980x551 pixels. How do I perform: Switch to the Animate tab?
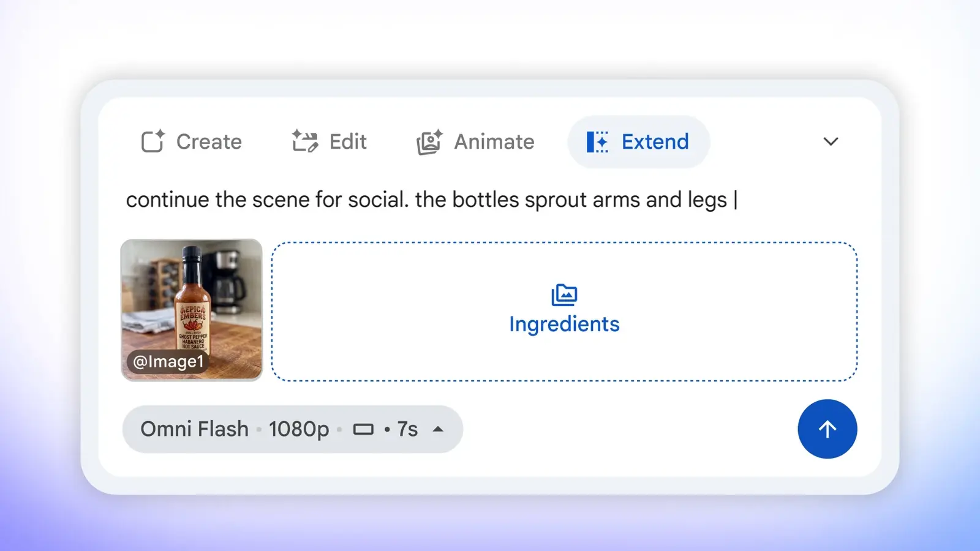point(475,141)
